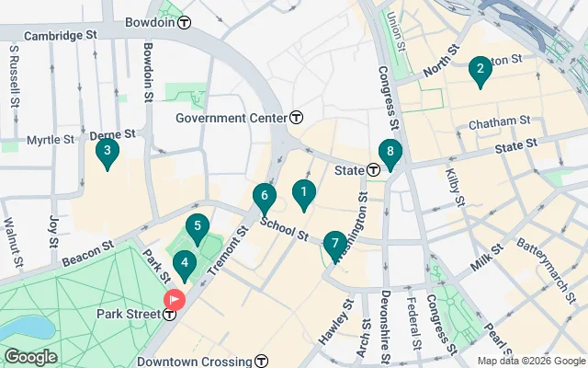
Task: Click the Map data ©2026 Google text
Action: [x=531, y=362]
